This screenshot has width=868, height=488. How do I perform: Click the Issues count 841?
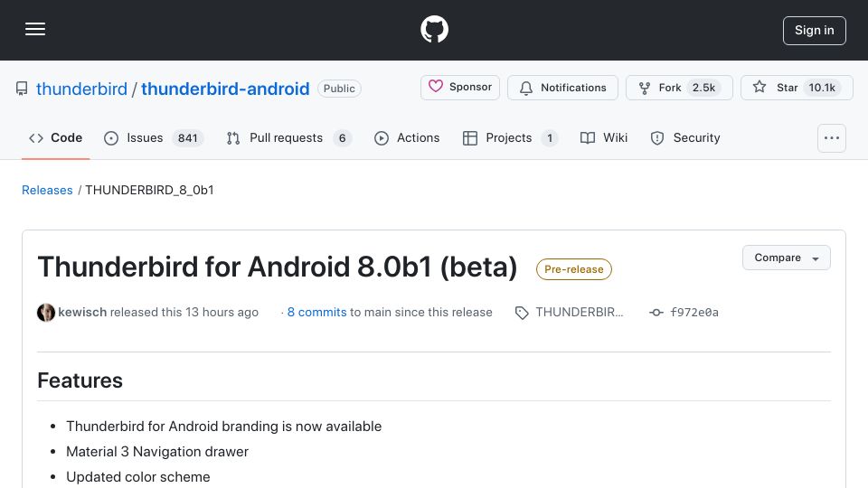click(x=188, y=137)
